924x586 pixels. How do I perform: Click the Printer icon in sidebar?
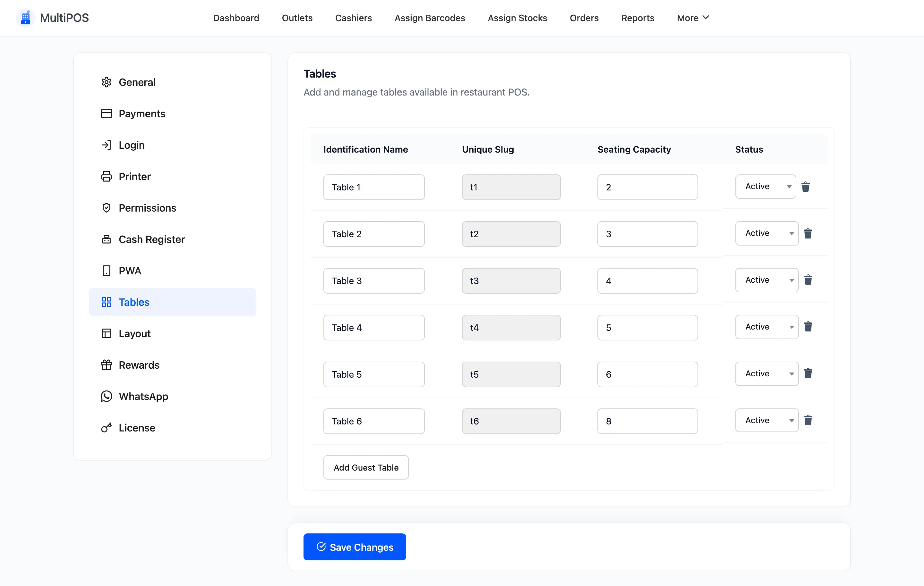click(x=106, y=176)
